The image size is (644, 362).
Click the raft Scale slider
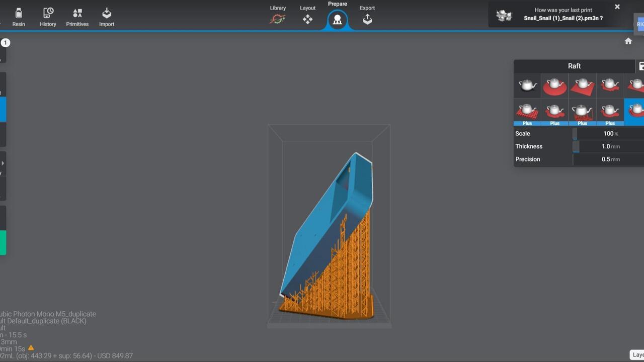click(x=575, y=134)
